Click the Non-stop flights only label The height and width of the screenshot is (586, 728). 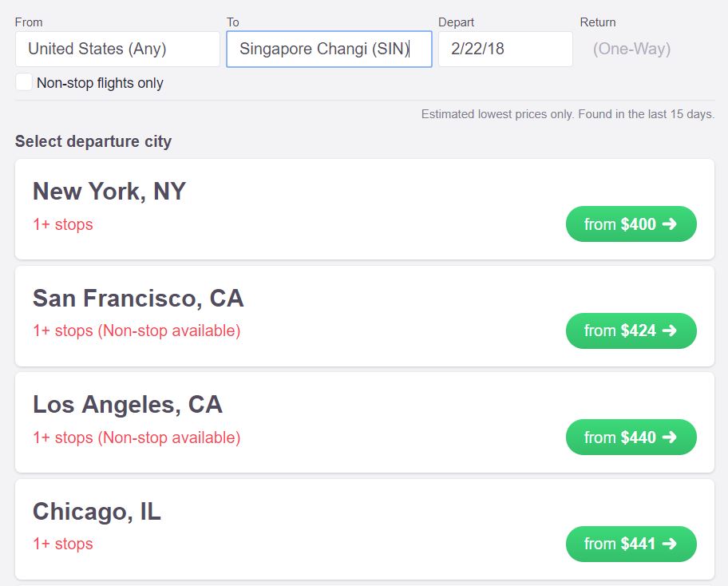(100, 83)
